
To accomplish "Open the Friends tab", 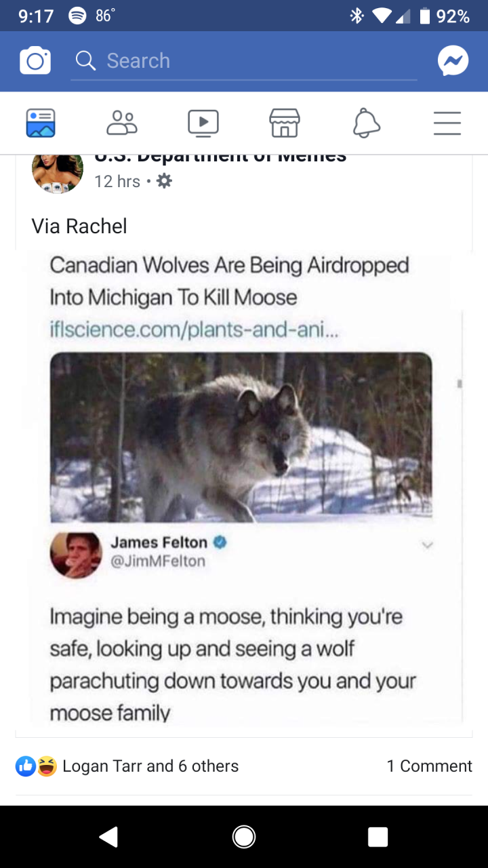I will point(122,123).
